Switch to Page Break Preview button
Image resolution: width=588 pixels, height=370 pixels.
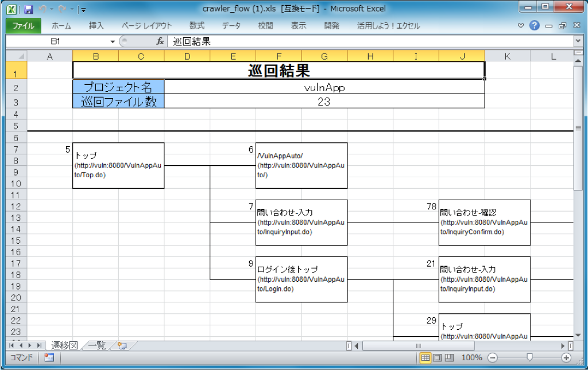click(449, 357)
